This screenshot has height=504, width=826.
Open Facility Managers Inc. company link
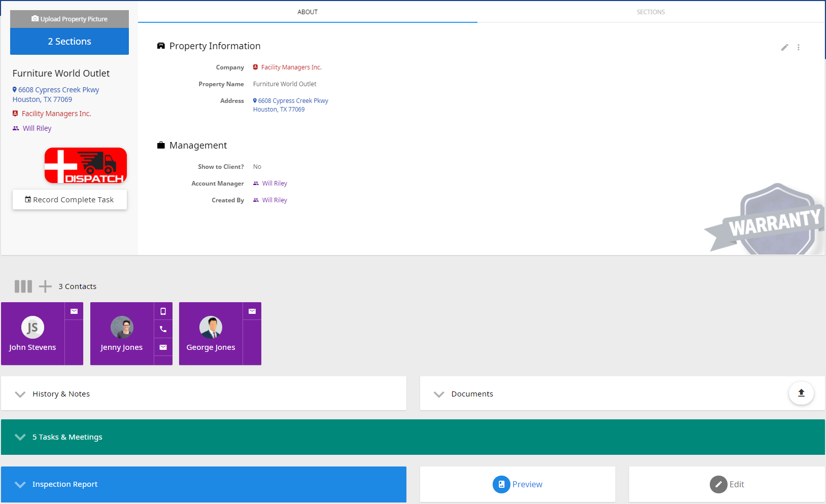pyautogui.click(x=291, y=67)
